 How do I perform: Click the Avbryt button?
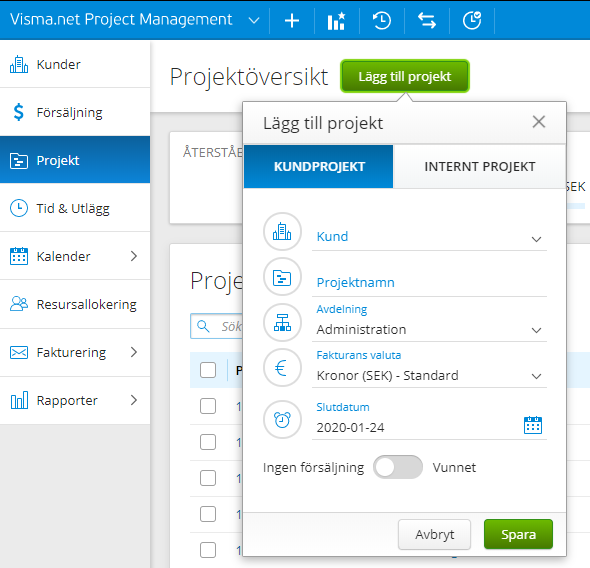pos(434,534)
